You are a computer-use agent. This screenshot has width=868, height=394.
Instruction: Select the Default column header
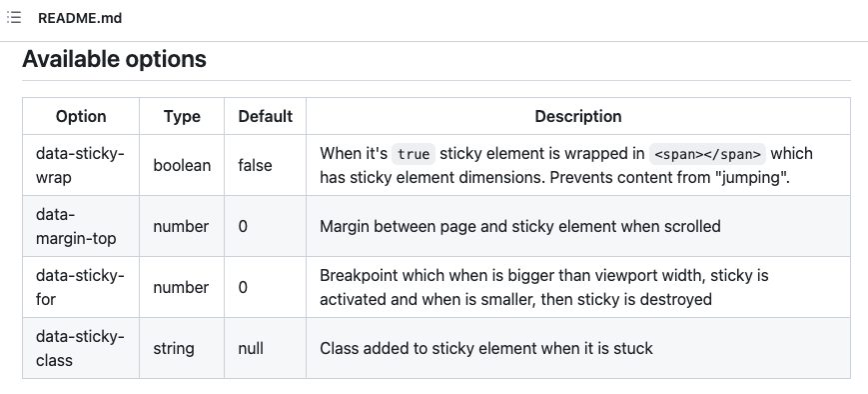(x=265, y=116)
